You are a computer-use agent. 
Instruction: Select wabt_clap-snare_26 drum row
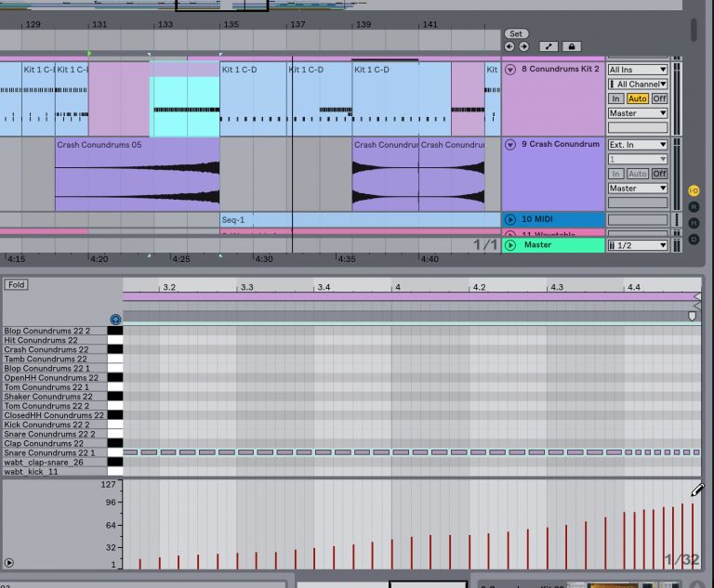click(55, 463)
